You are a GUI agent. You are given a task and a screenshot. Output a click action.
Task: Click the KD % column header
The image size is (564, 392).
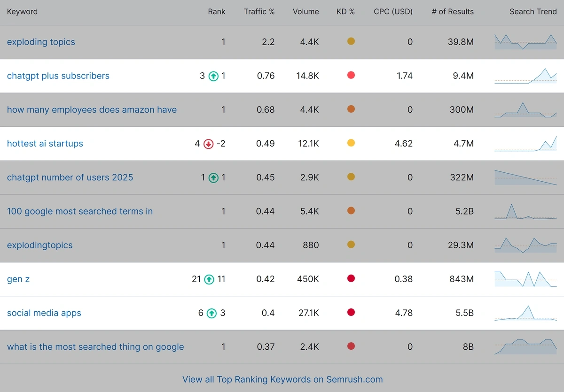[x=346, y=12]
